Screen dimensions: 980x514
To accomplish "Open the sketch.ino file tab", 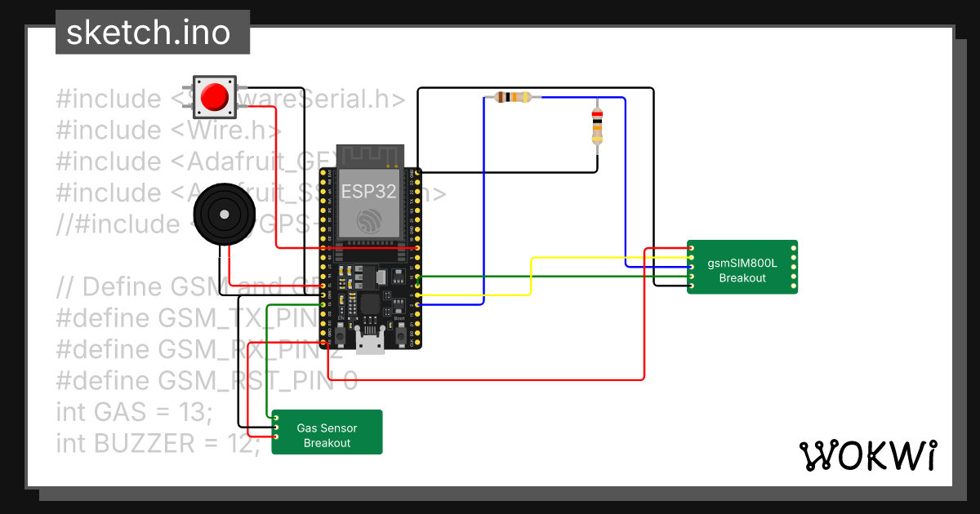I will (152, 33).
